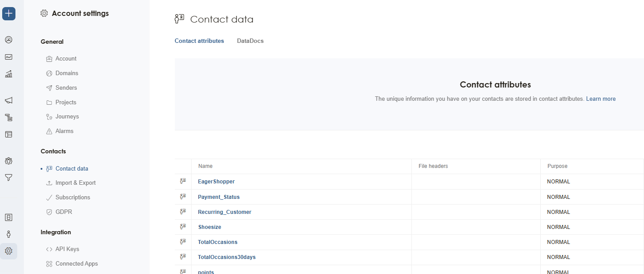Click the bar chart growth icon
This screenshot has height=274, width=644.
(x=9, y=74)
